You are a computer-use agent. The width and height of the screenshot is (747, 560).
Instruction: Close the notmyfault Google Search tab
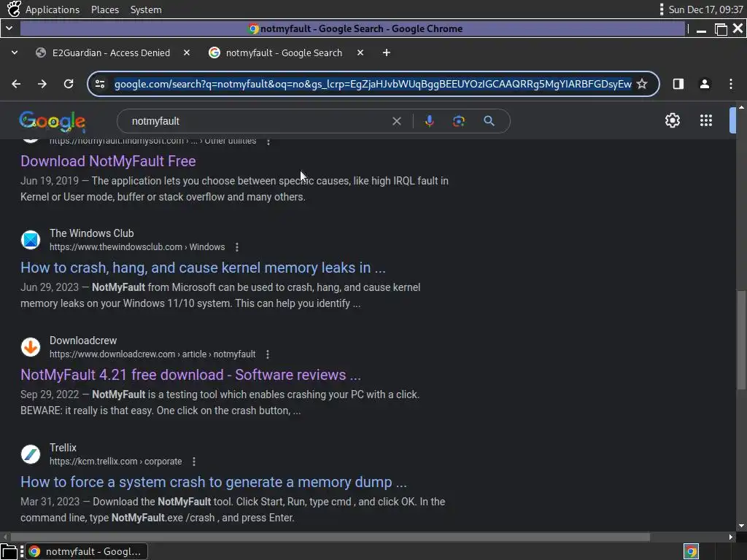point(360,52)
